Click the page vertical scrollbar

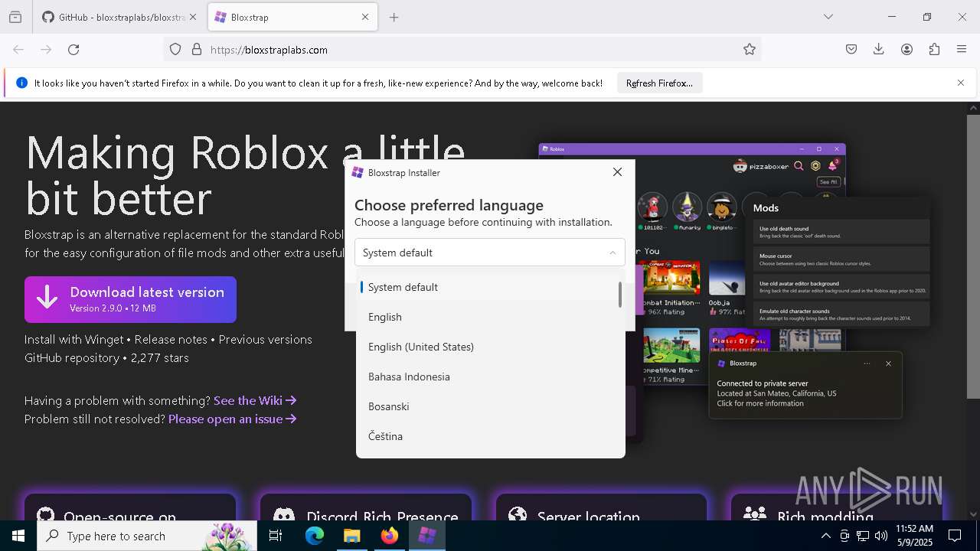(973, 256)
